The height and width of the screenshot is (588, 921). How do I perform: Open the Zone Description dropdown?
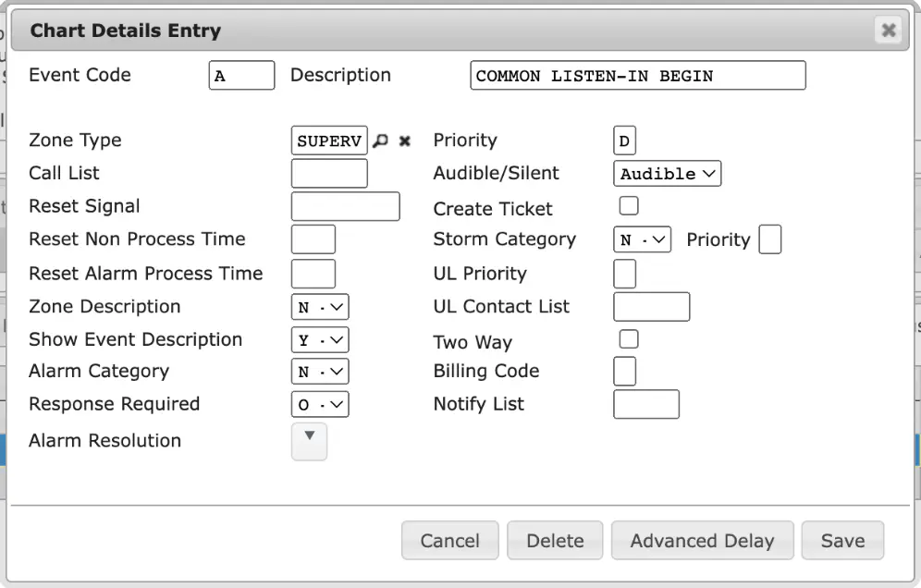pos(320,307)
